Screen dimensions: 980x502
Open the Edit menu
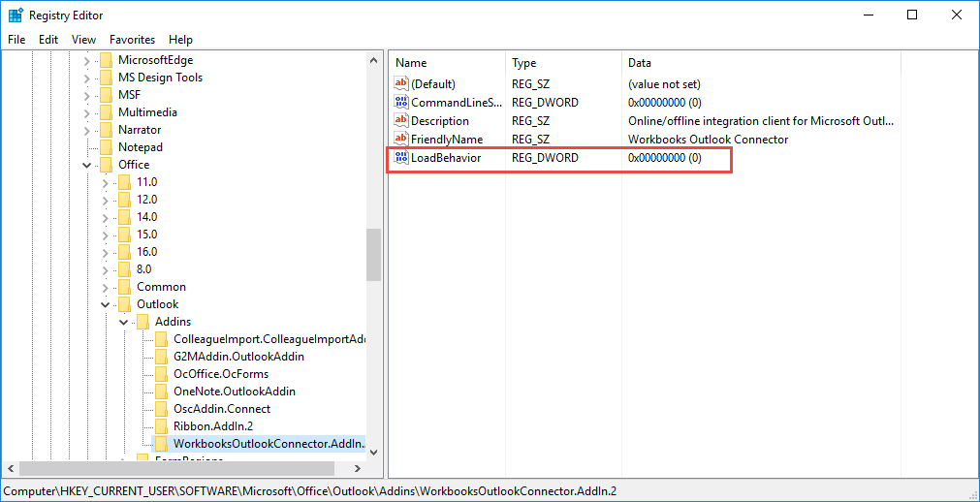point(48,40)
